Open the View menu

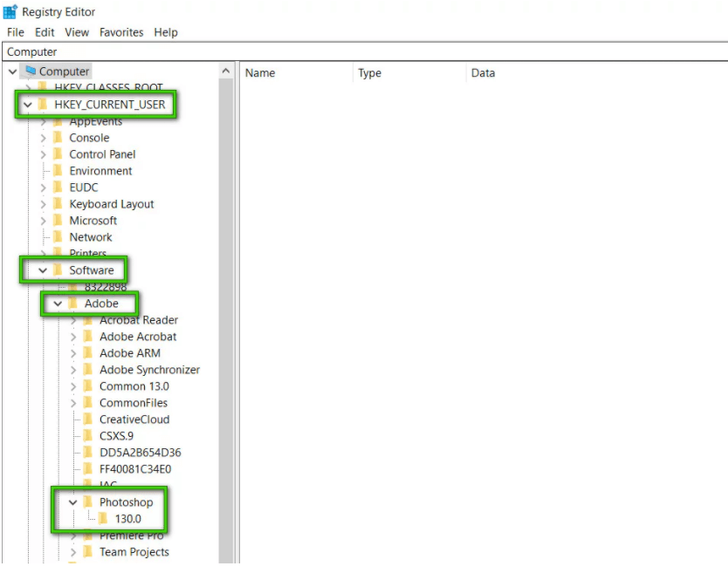[x=77, y=32]
